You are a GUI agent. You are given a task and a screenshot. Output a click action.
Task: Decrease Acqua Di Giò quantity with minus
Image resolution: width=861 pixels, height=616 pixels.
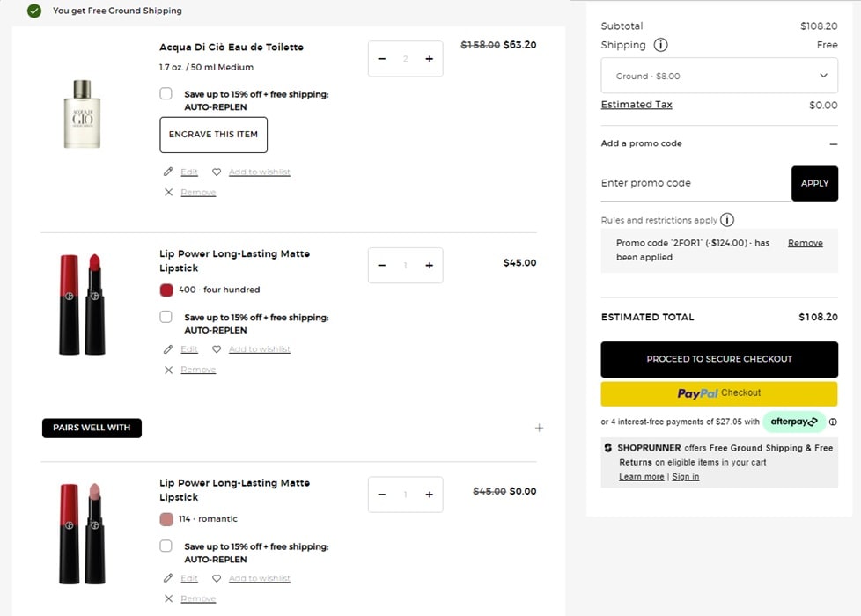click(x=382, y=59)
